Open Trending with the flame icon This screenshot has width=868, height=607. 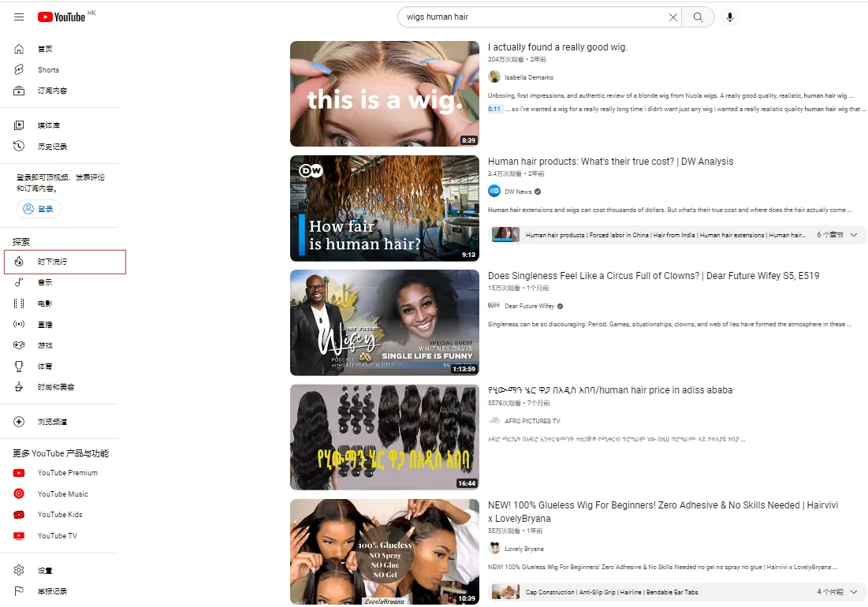[65, 262]
